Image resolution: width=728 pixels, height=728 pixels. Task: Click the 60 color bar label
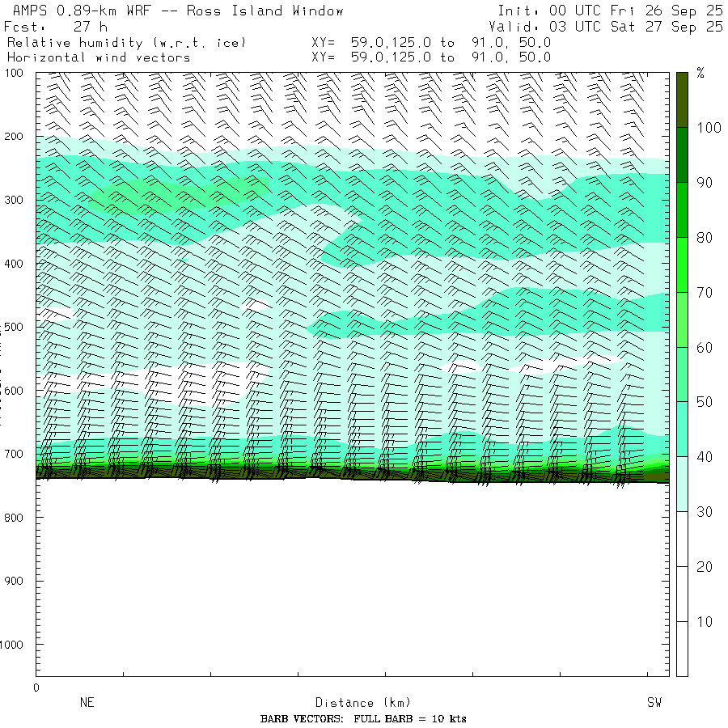(x=705, y=348)
